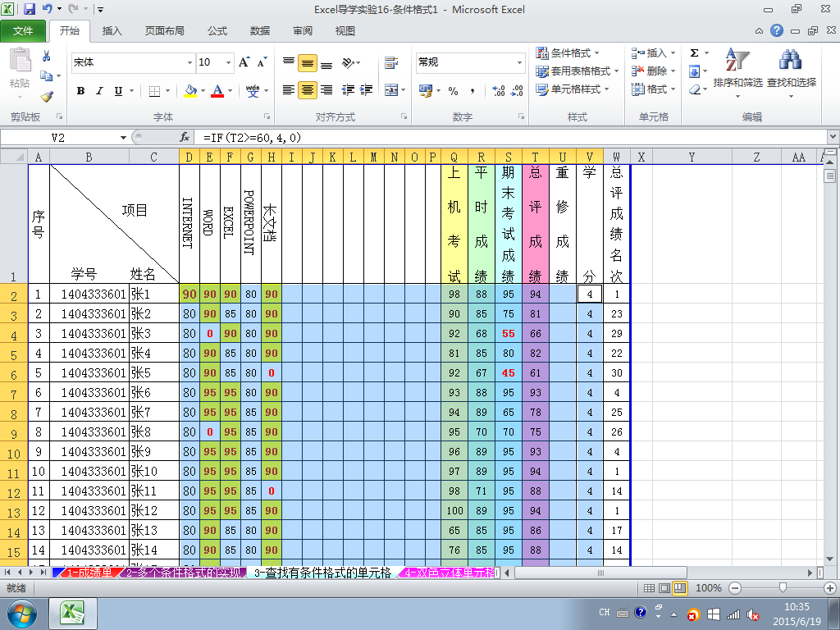Toggle Bold formatting
Screen dimensions: 840x630
tap(80, 91)
